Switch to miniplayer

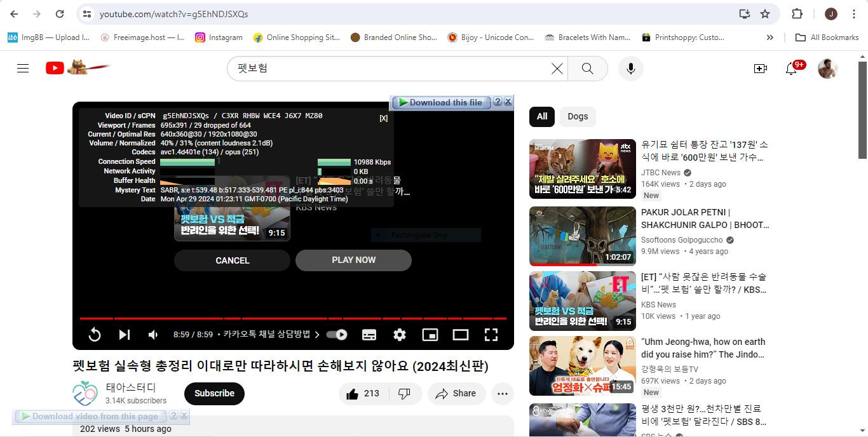pyautogui.click(x=430, y=335)
